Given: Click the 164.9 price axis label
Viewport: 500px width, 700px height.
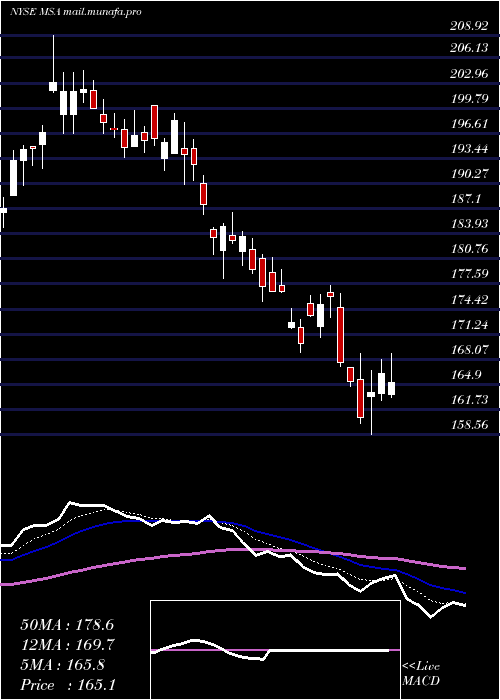Looking at the screenshot, I should pos(465,375).
